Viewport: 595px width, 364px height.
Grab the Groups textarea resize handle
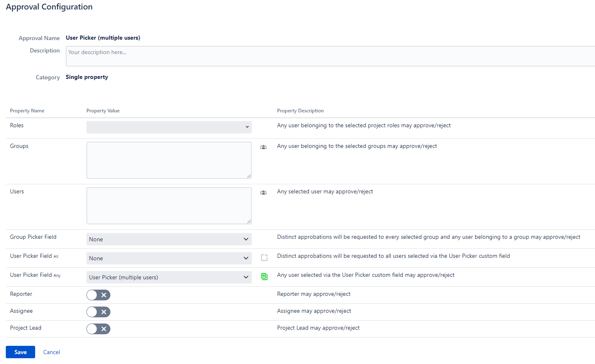click(249, 176)
